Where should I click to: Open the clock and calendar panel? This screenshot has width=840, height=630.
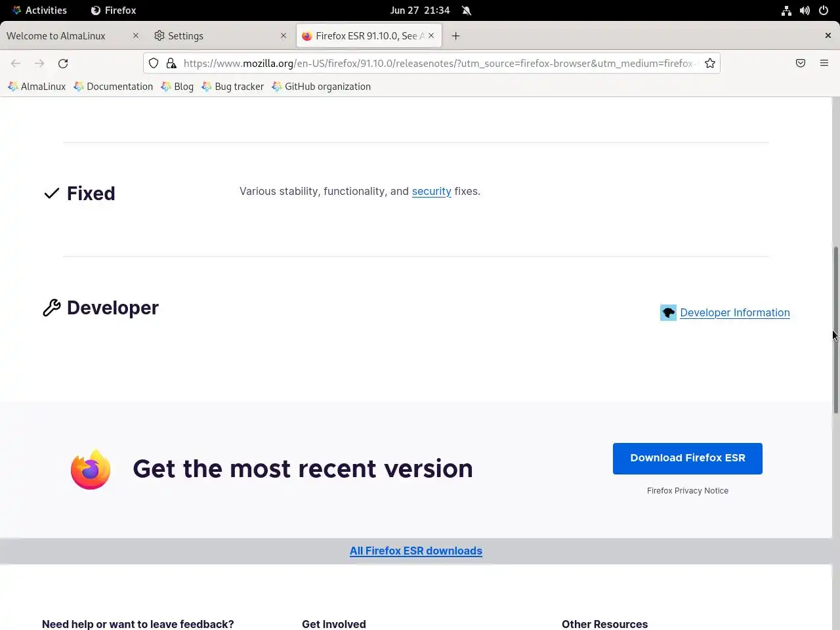(420, 10)
